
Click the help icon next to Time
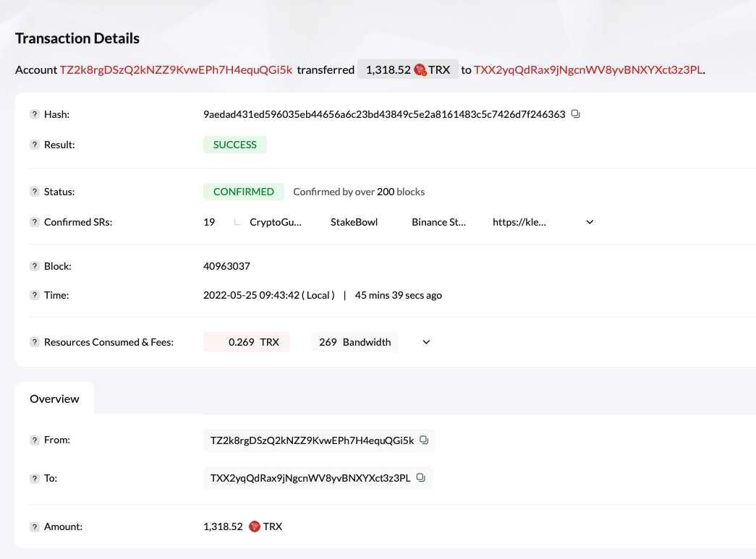34,295
